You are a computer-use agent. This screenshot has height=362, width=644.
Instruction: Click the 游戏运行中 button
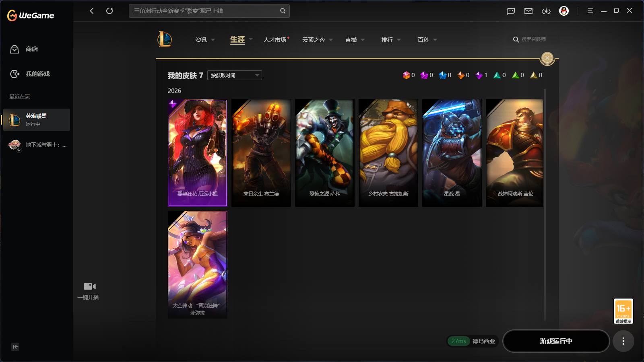(556, 341)
